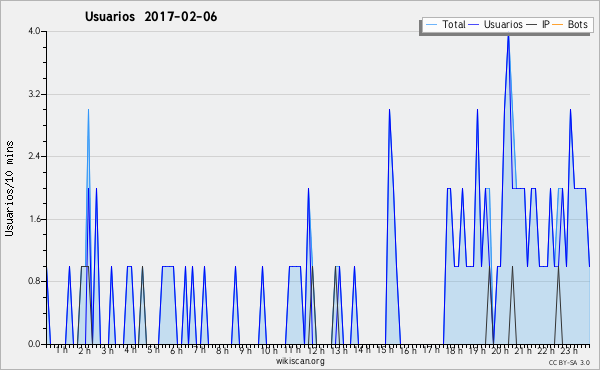Click the orange Bots legend line
The height and width of the screenshot is (370, 600).
click(558, 25)
